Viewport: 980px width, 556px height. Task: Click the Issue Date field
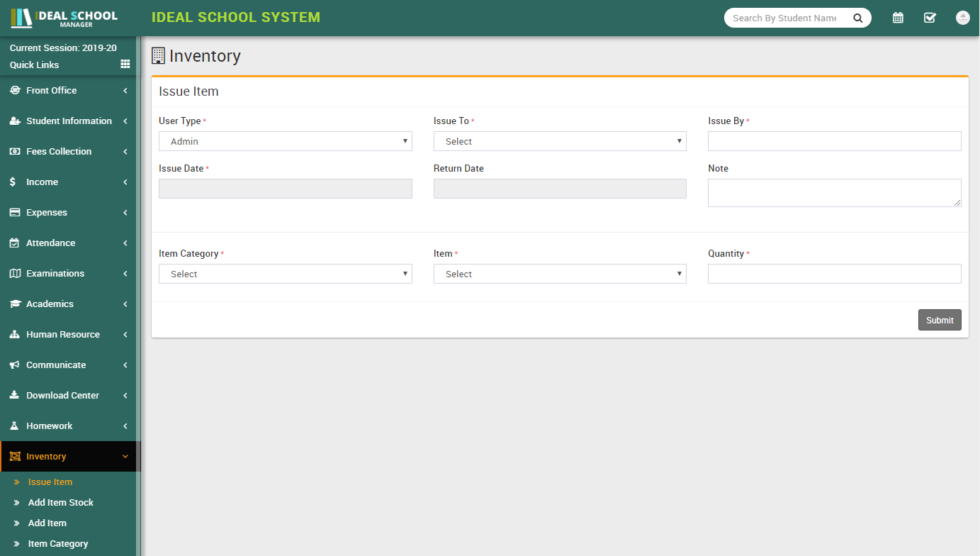coord(286,189)
